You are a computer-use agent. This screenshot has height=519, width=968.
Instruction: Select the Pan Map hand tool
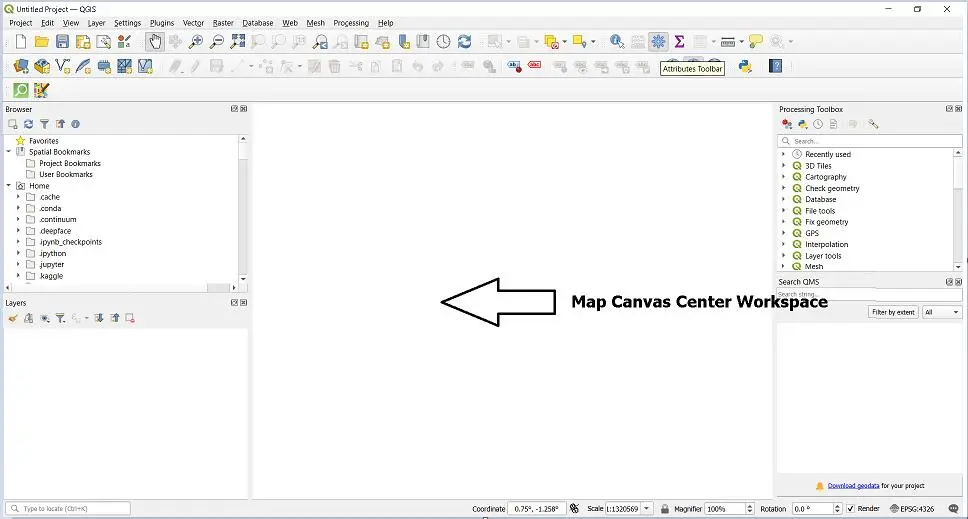pyautogui.click(x=154, y=41)
